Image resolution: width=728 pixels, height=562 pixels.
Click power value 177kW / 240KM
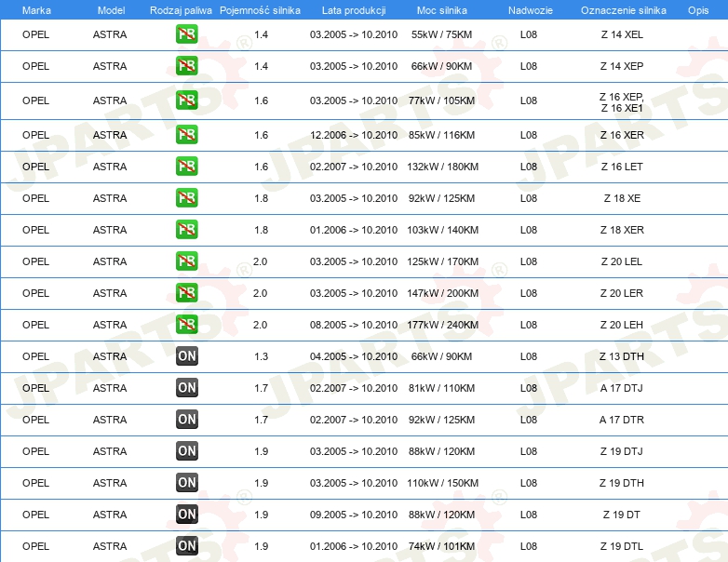click(442, 324)
